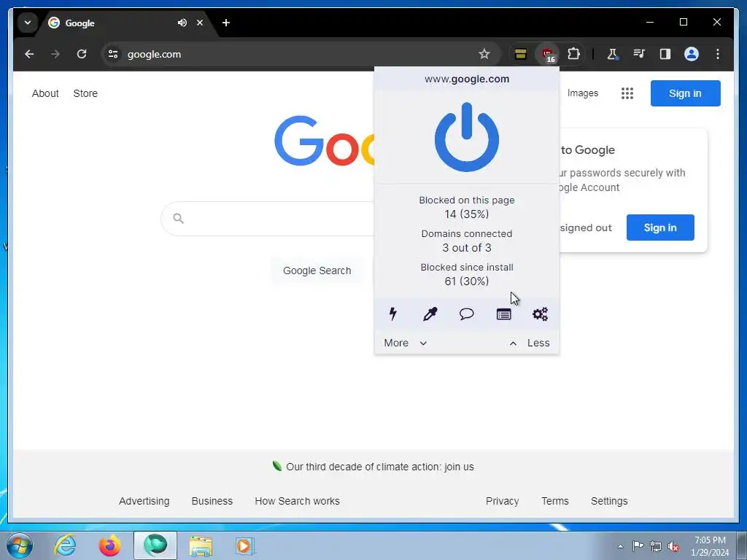The image size is (747, 560).
Task: Open the Terms footer link
Action: pos(555,501)
